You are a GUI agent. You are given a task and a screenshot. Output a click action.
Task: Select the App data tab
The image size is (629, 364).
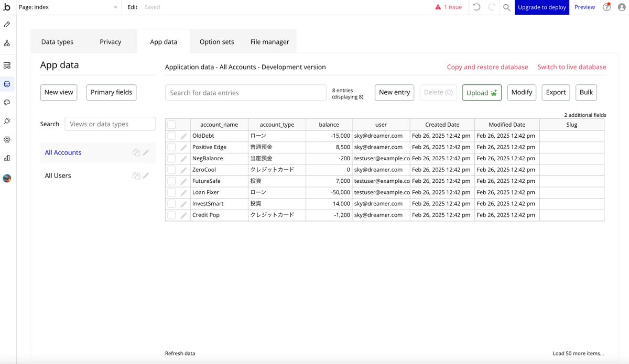(x=164, y=42)
